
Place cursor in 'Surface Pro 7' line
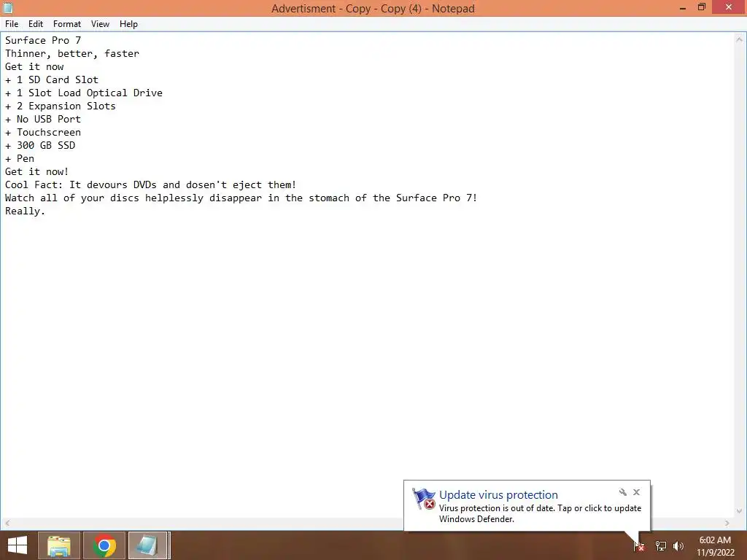point(43,41)
